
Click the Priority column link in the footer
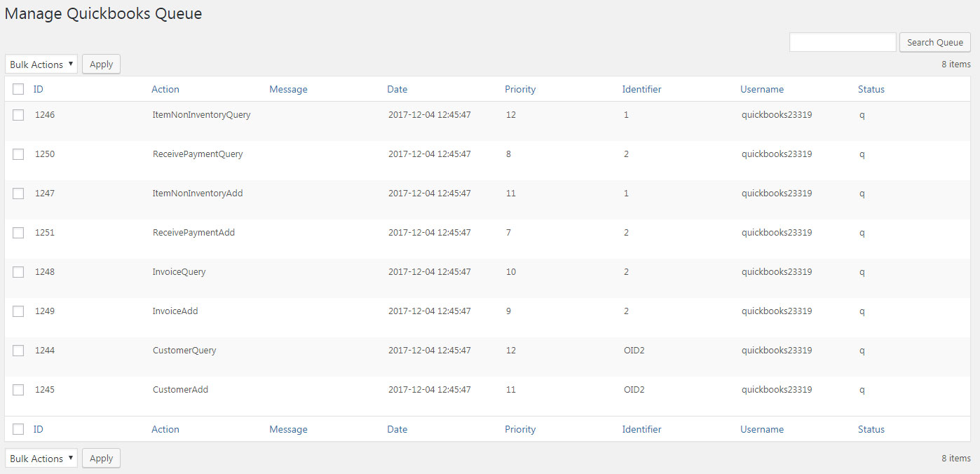[x=520, y=429]
